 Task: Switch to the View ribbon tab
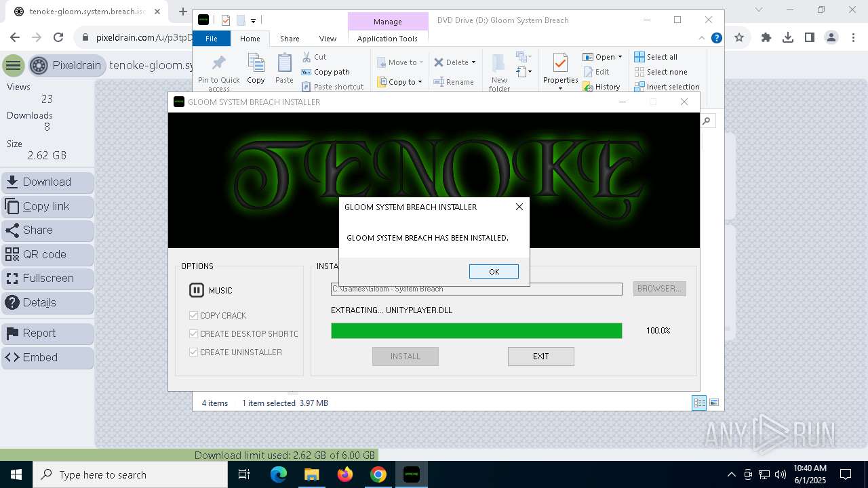click(328, 39)
